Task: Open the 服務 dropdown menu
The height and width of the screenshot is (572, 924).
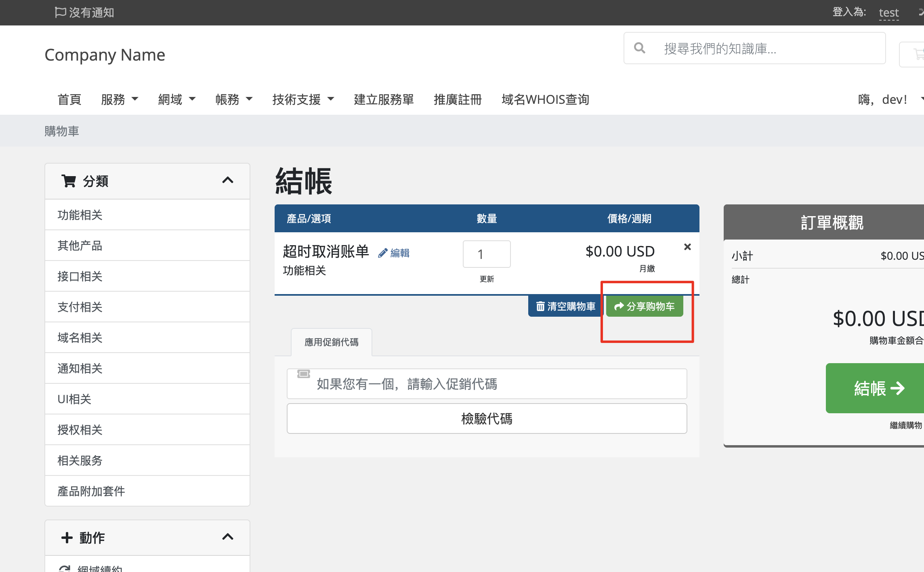Action: (120, 99)
